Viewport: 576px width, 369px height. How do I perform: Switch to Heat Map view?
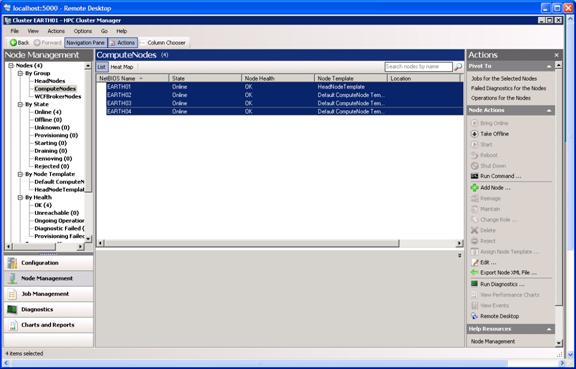point(122,67)
